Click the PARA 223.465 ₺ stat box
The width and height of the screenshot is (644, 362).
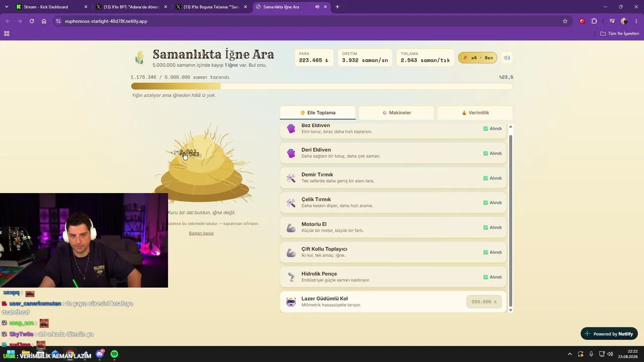(314, 58)
